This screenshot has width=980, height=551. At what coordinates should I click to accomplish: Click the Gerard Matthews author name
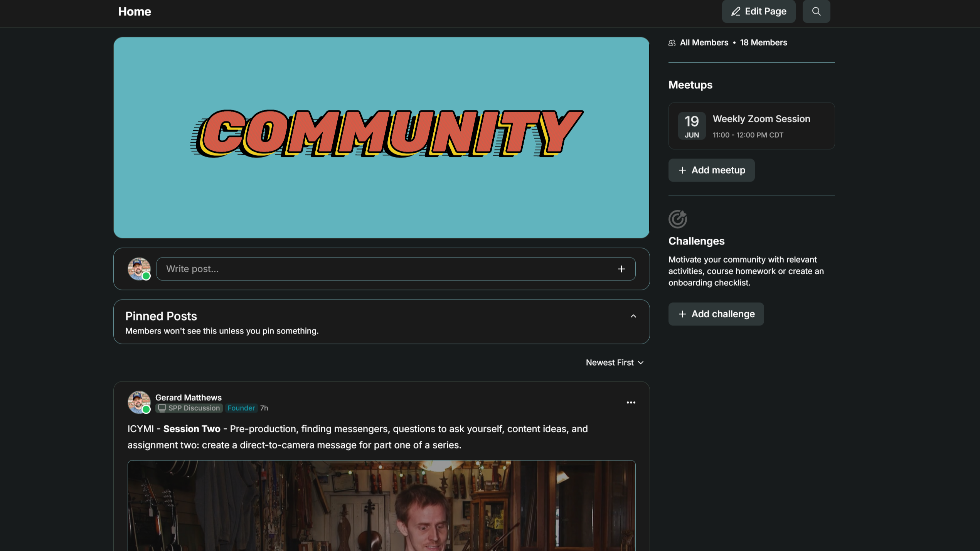[x=188, y=398]
